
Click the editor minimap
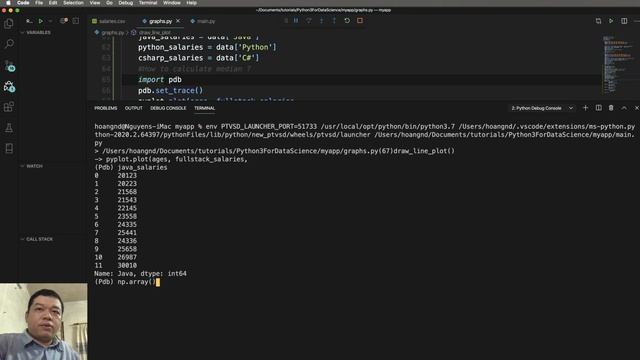(x=619, y=64)
